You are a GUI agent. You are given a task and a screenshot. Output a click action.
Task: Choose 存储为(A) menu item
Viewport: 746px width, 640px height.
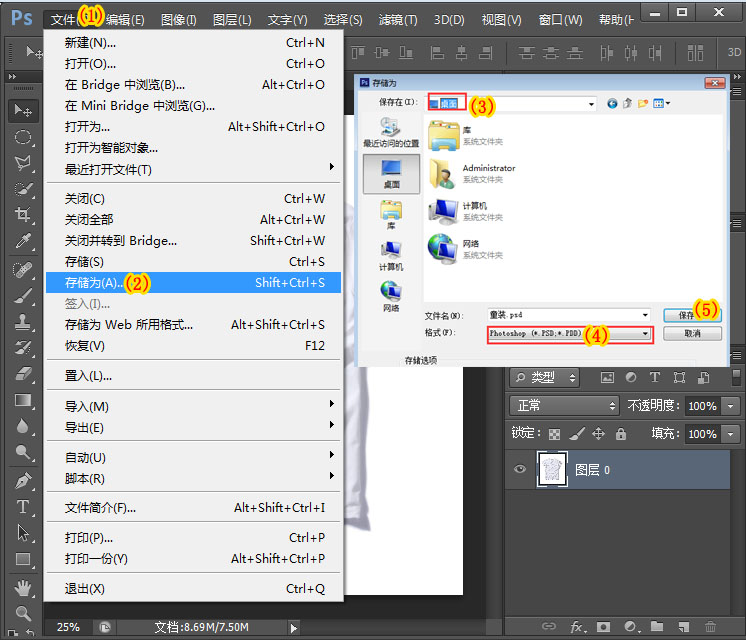point(193,283)
